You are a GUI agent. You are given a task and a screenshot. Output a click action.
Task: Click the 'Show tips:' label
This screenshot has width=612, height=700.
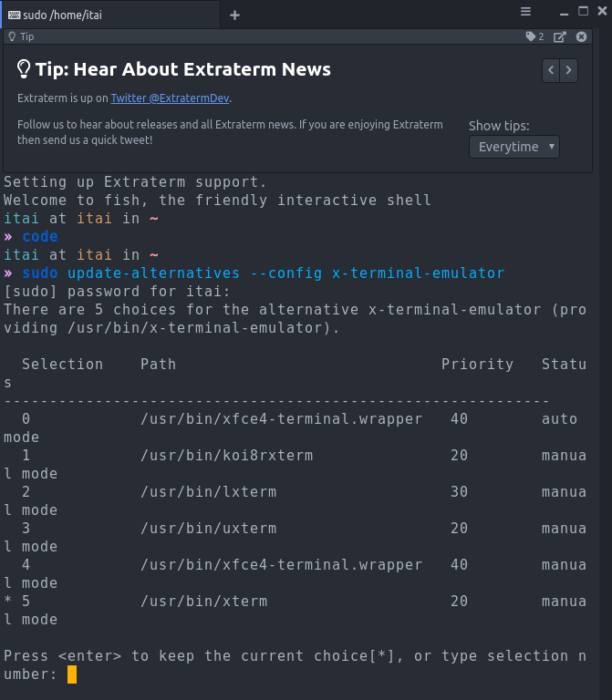pos(499,126)
